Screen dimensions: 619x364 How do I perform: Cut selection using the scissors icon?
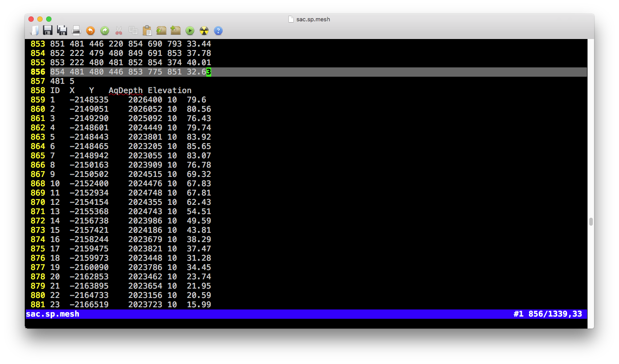(x=118, y=31)
